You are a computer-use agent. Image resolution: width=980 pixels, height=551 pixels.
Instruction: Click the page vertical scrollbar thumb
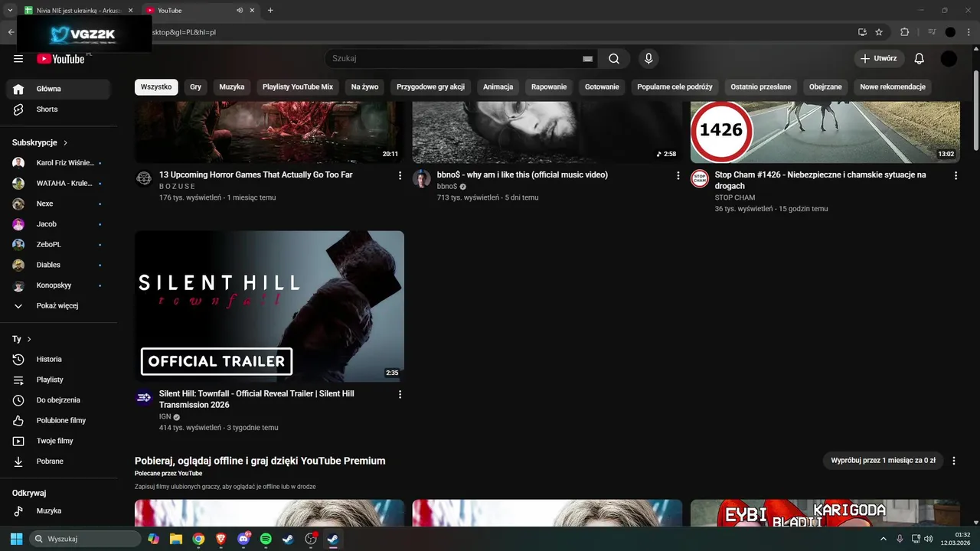[x=976, y=111]
